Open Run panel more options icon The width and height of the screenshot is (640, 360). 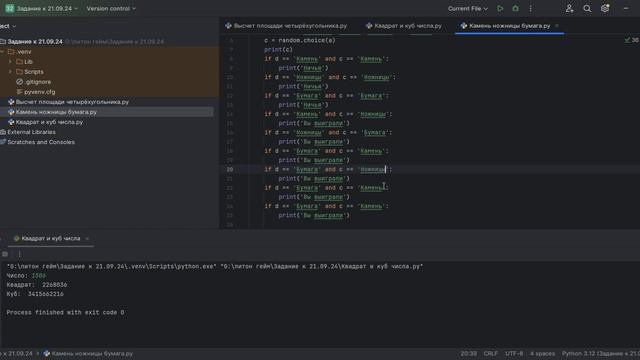[19, 254]
